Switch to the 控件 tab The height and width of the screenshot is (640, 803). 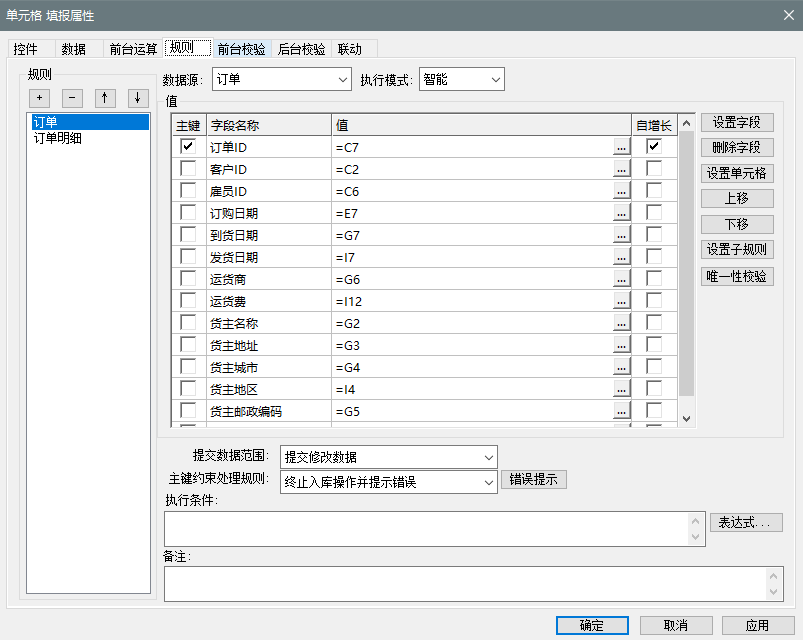(26, 48)
